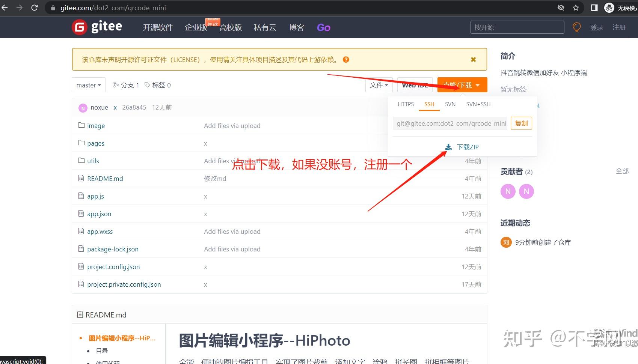Click the download icon next to 下载ZIP
Screen dimensions: 638x364
coord(448,147)
